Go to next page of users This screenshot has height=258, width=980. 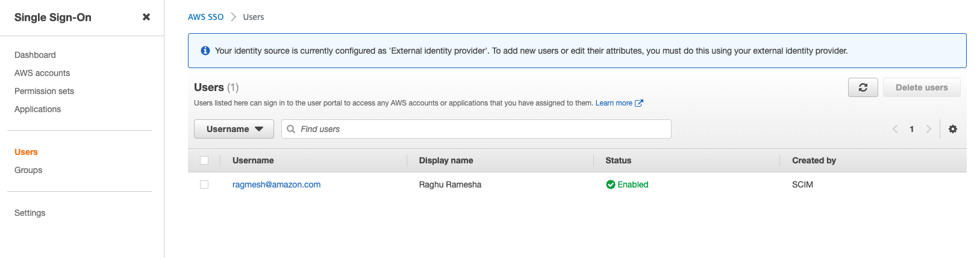(x=928, y=129)
